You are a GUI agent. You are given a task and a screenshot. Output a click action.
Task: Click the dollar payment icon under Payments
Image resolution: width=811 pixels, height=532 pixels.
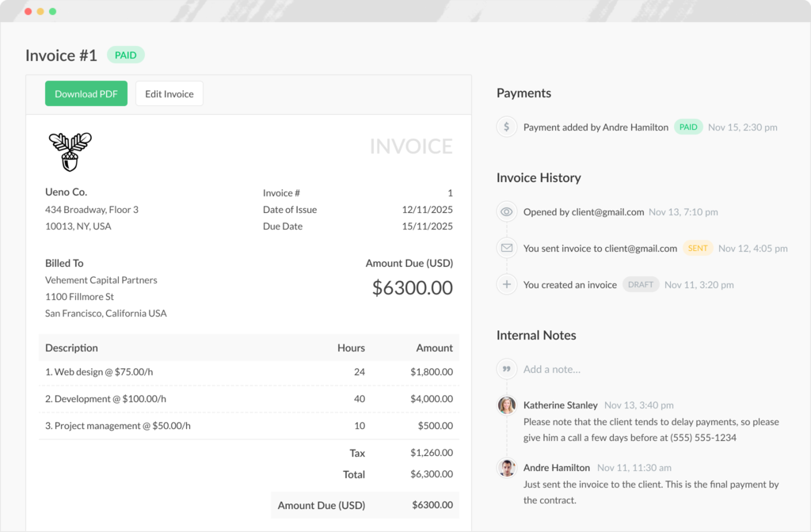pyautogui.click(x=507, y=127)
